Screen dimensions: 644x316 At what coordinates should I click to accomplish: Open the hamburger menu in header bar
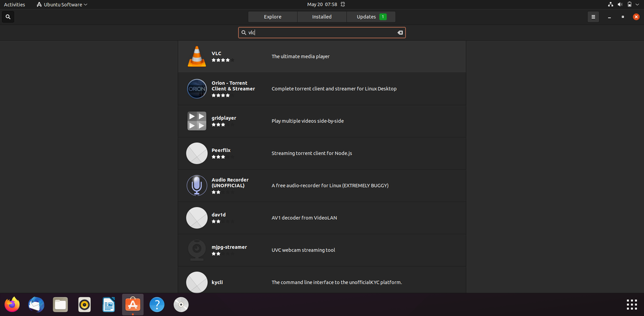[593, 17]
